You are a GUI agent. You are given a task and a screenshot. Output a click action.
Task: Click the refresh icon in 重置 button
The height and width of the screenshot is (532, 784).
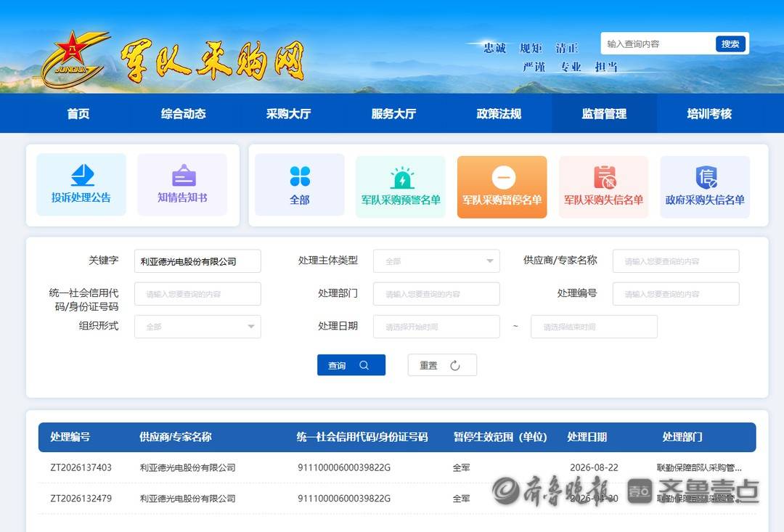tap(454, 366)
